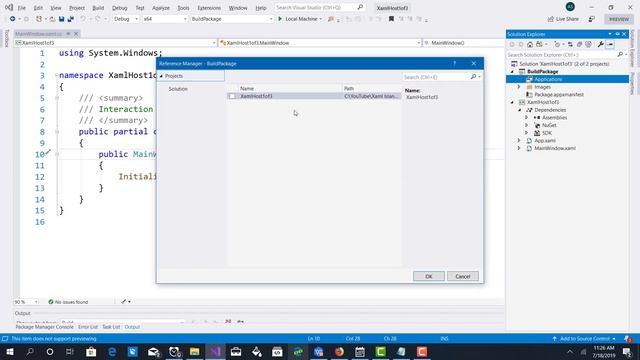Open Microsoft Edge from the taskbar
The image size is (640, 360).
point(112,351)
